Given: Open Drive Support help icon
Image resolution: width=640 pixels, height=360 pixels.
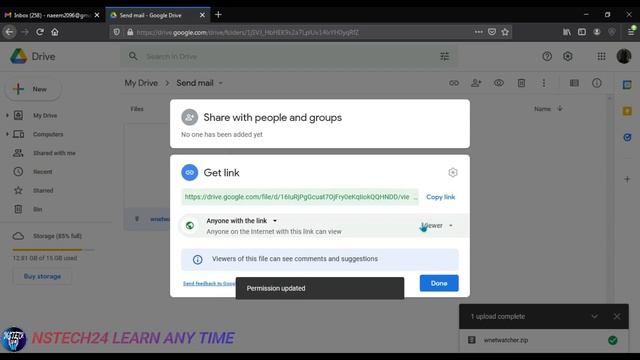Looking at the screenshot, I should [x=547, y=56].
